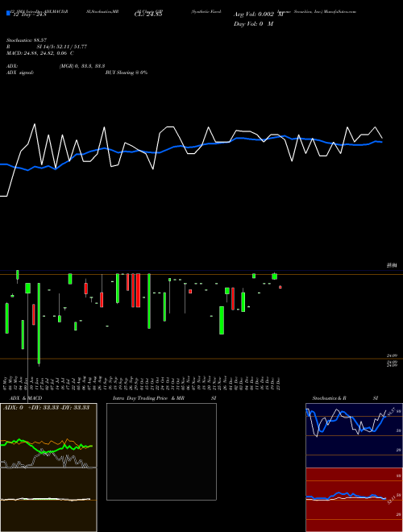Click the 'SI 14/3: 52.11 / 51.77' value

[62, 47]
